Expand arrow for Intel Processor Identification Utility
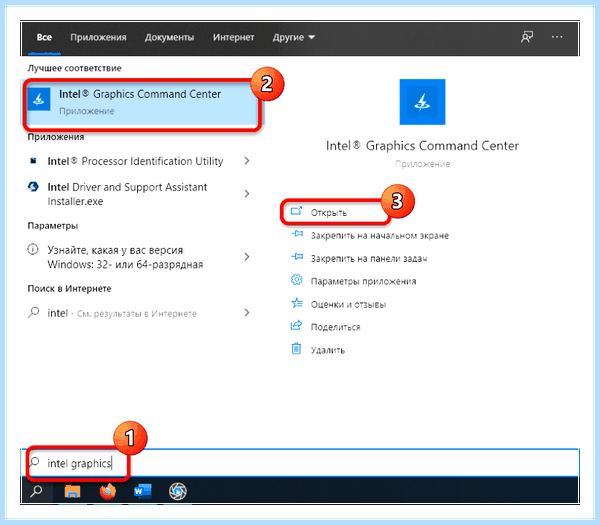Viewport: 600px width, 525px height. (247, 161)
